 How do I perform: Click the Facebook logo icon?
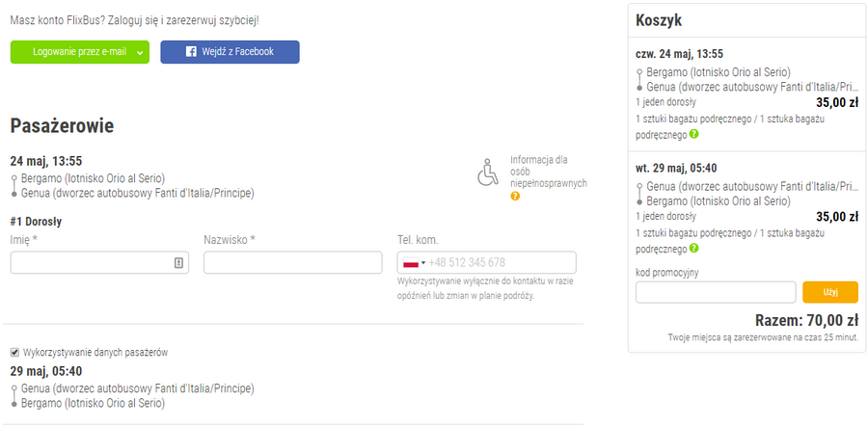click(191, 52)
